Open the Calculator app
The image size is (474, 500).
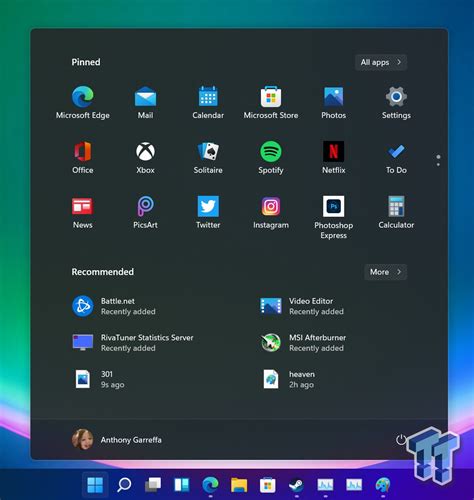[x=396, y=212]
